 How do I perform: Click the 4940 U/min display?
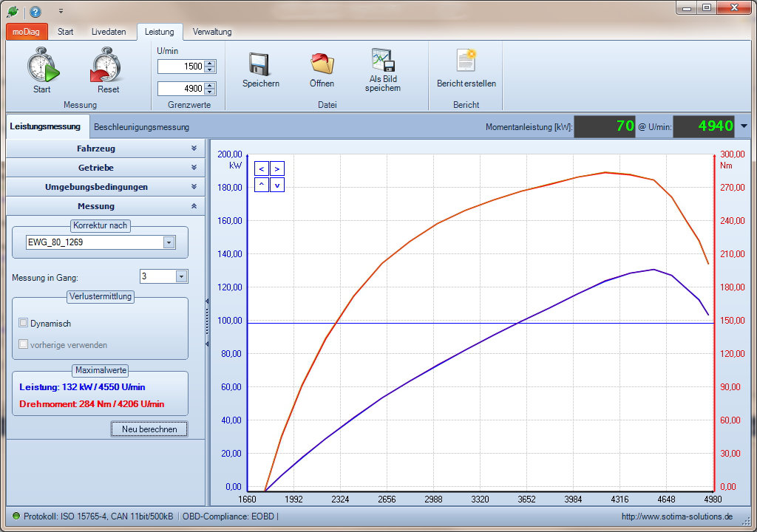(x=704, y=126)
